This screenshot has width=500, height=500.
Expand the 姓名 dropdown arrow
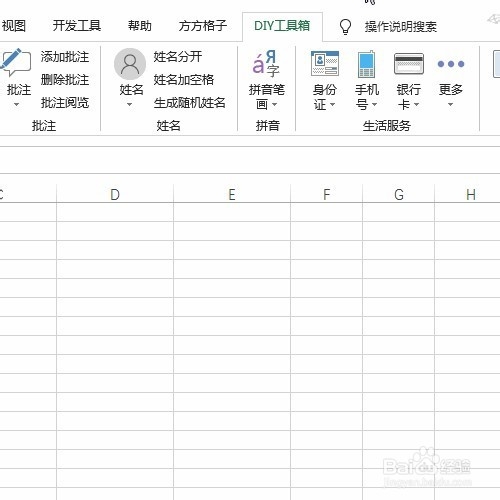coord(129,105)
